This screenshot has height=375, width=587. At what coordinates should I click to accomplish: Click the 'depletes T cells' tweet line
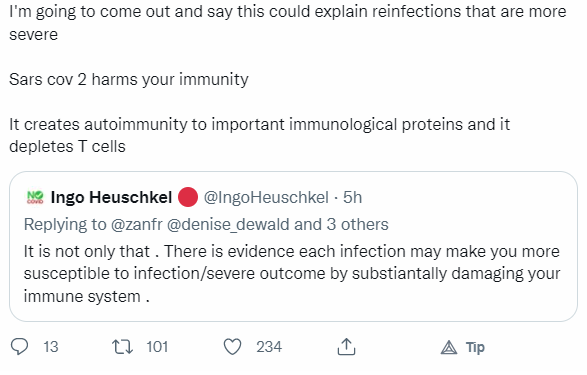click(x=67, y=146)
